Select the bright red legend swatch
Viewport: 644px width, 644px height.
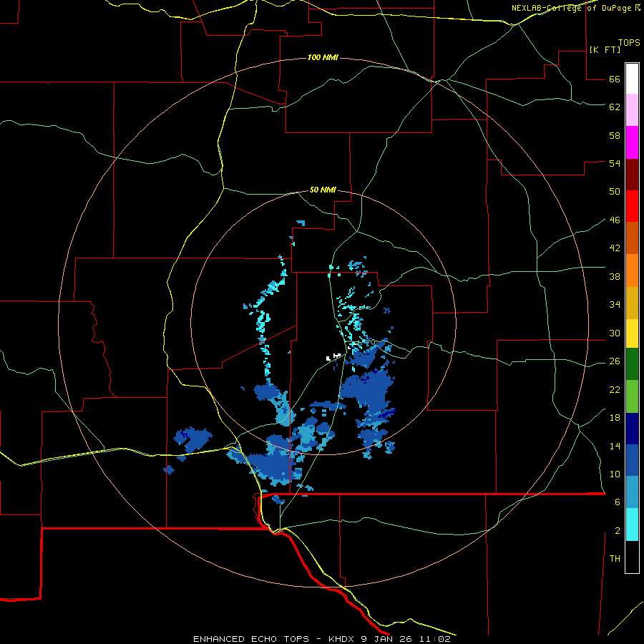point(632,206)
